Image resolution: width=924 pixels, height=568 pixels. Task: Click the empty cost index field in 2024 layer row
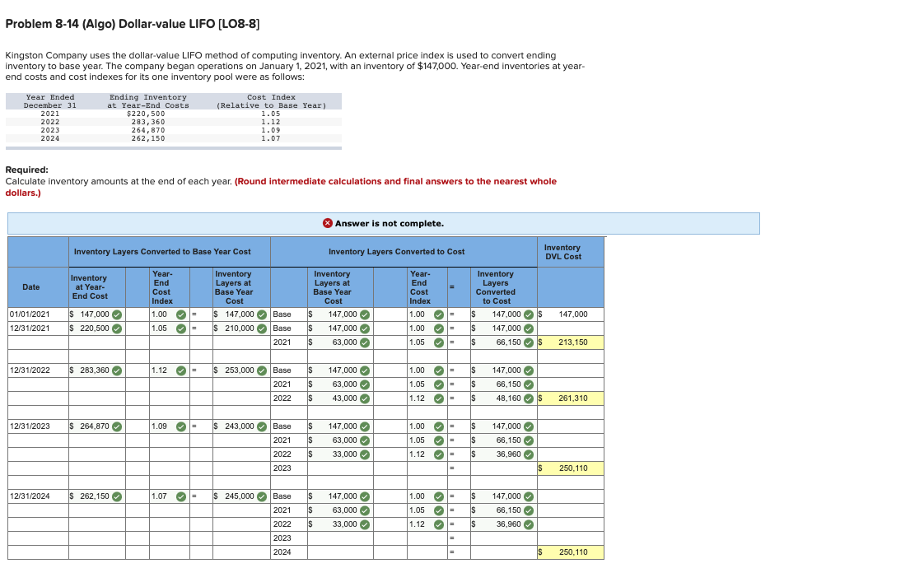pos(427,552)
